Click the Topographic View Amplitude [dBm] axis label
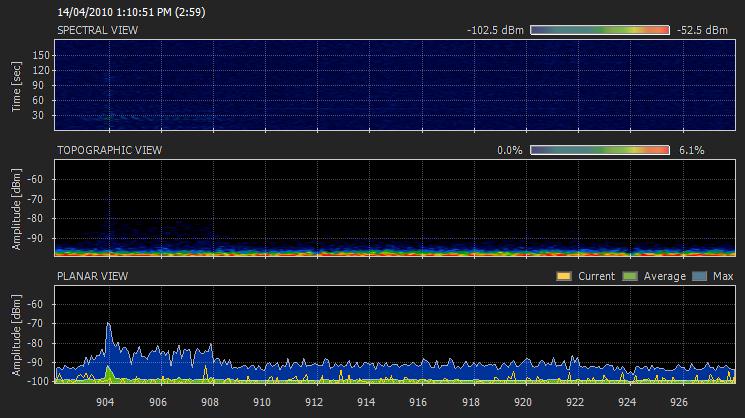Image resolution: width=745 pixels, height=418 pixels. point(17,209)
